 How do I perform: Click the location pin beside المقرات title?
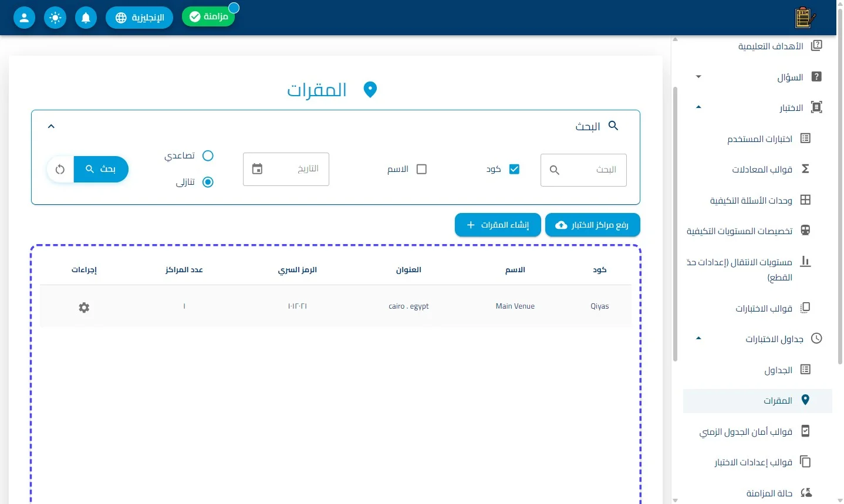[370, 90]
